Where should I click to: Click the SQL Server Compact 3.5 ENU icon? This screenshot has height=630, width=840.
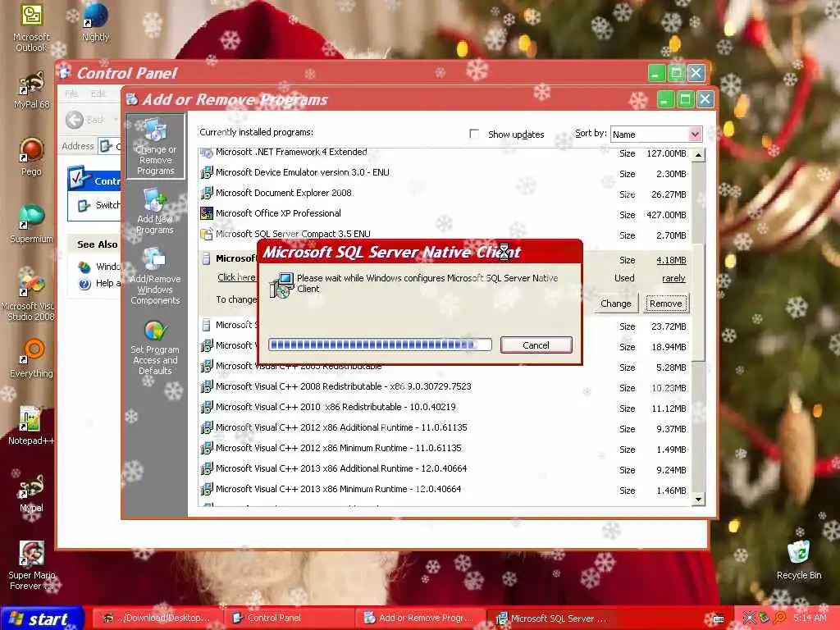(206, 234)
